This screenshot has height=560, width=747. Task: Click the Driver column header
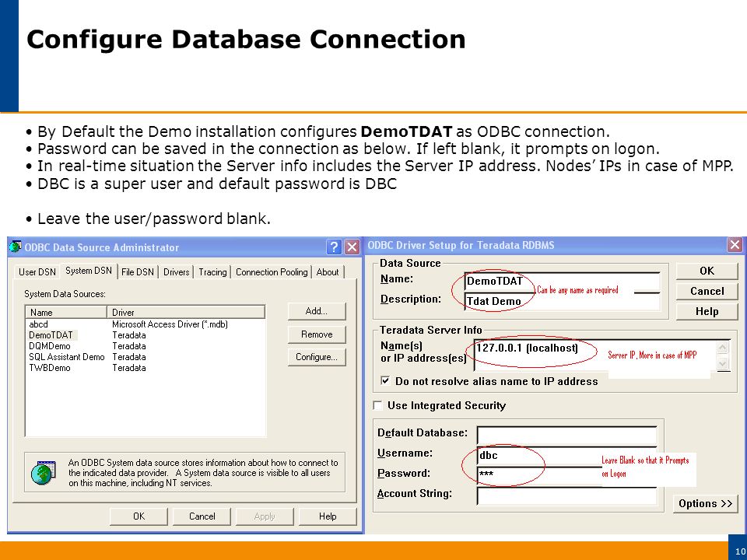coord(186,313)
